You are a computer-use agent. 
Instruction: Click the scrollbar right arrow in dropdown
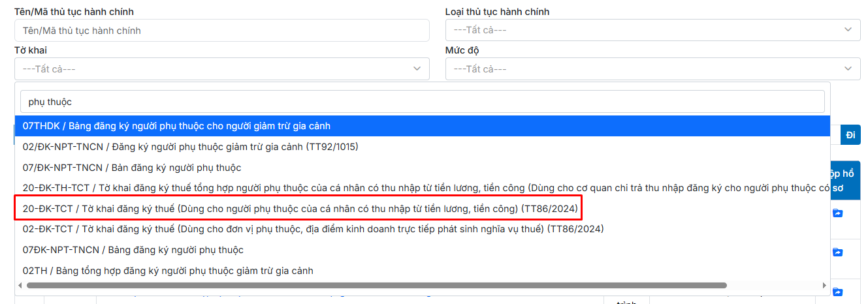tap(824, 286)
